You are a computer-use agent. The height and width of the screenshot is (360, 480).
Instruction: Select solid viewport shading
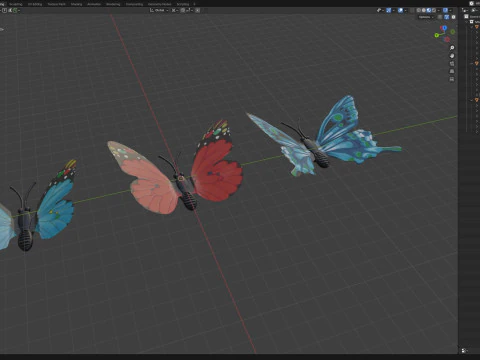click(424, 10)
